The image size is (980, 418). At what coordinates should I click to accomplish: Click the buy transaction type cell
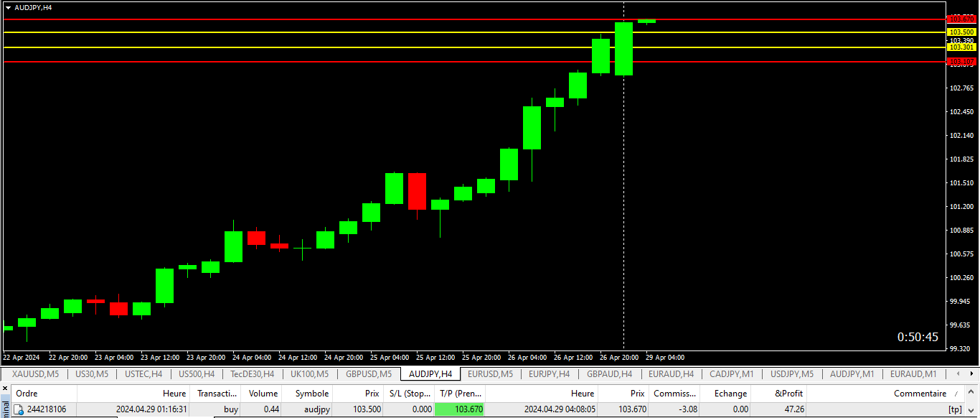tap(231, 409)
